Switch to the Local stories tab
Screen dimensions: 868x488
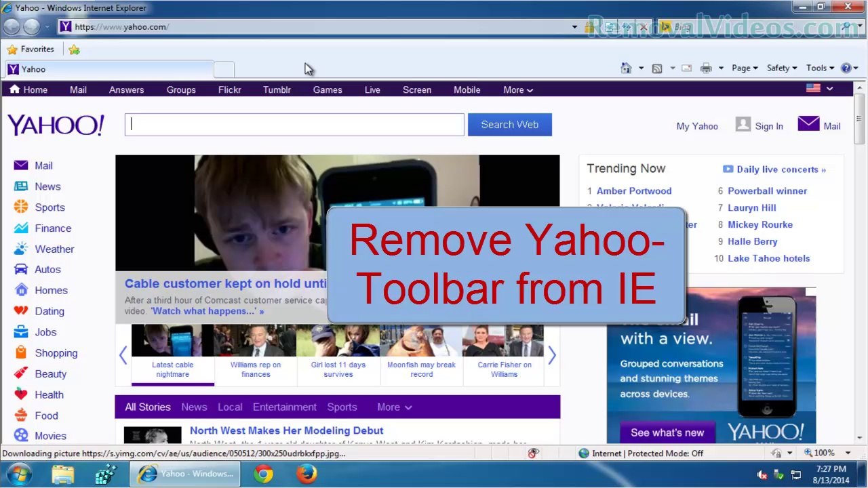tap(230, 407)
